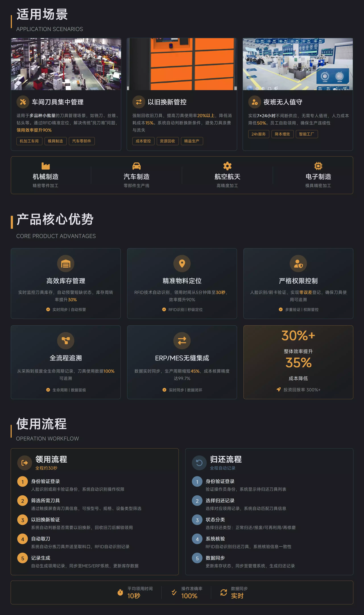Screen dimensions: 364x615
Task: Click the exchange icon above ERP/MES无缝集成
Action: click(182, 341)
